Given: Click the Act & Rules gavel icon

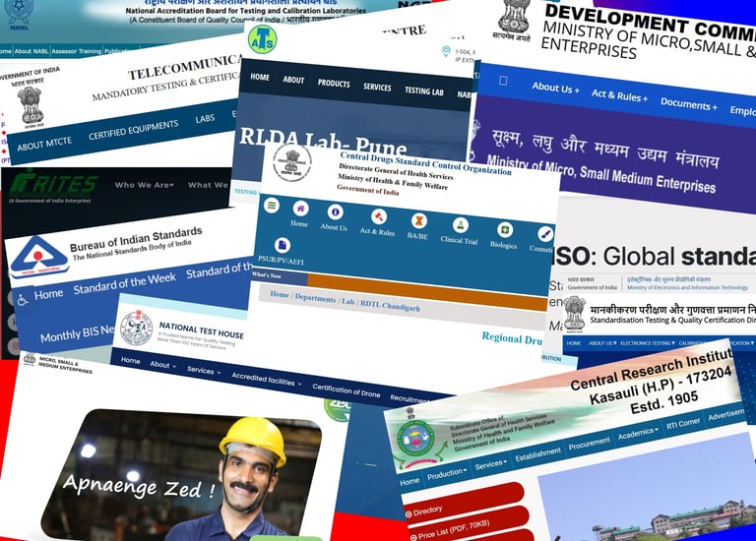Looking at the screenshot, I should 378,216.
